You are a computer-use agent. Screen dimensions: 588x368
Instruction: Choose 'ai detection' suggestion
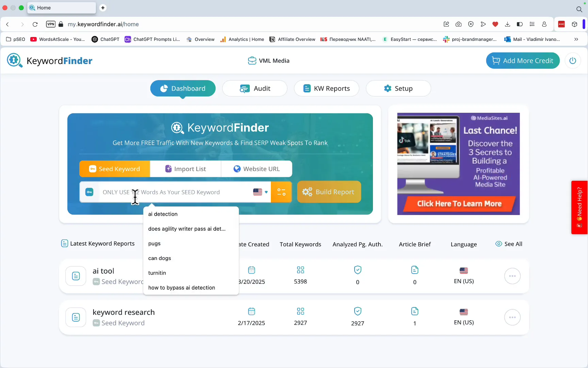pyautogui.click(x=191, y=214)
